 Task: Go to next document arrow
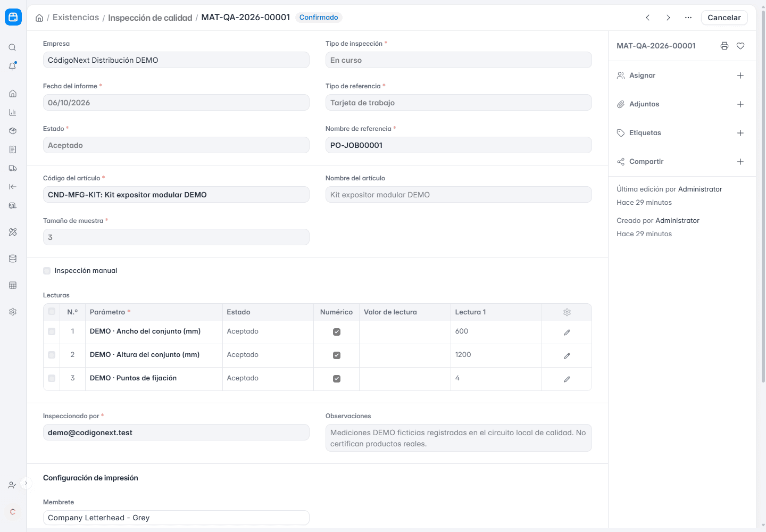click(x=668, y=18)
